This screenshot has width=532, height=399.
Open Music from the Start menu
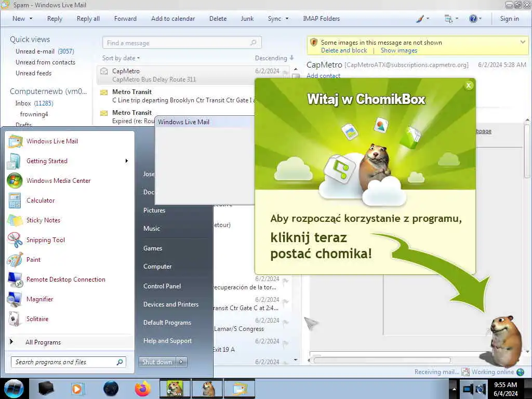(151, 229)
